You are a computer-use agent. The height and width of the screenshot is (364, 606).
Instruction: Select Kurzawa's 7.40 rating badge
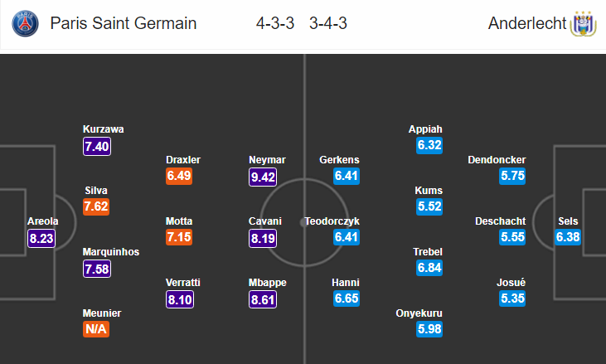(x=97, y=147)
